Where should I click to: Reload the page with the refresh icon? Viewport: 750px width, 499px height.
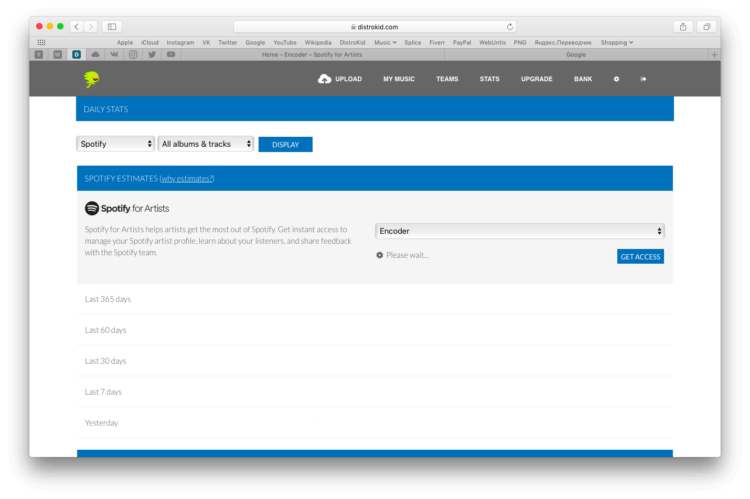coord(509,27)
